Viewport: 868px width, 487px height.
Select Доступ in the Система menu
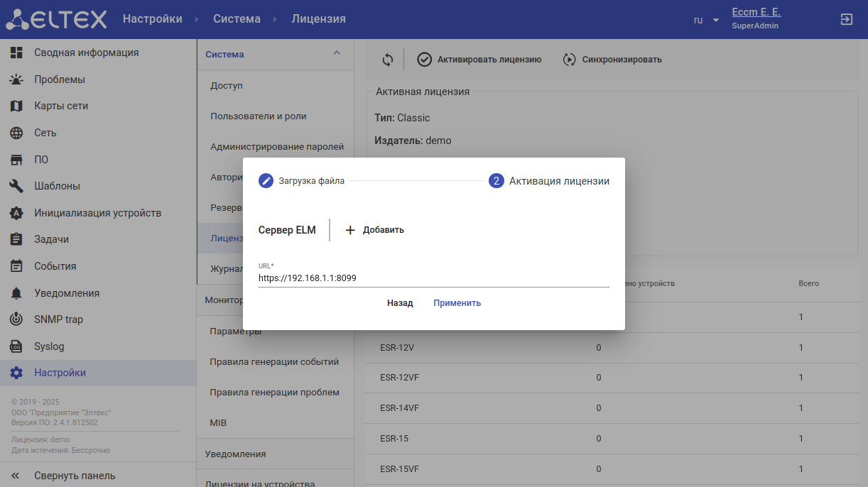[x=227, y=85]
